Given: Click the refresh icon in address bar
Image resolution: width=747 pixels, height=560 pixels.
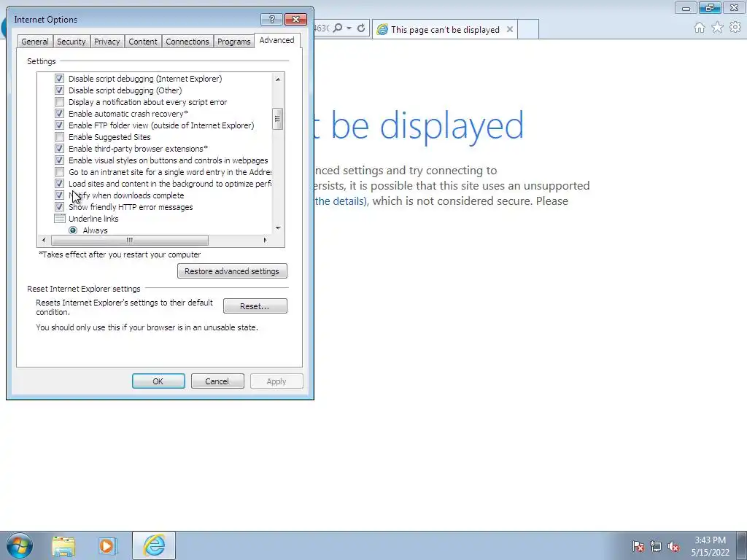Looking at the screenshot, I should point(361,28).
